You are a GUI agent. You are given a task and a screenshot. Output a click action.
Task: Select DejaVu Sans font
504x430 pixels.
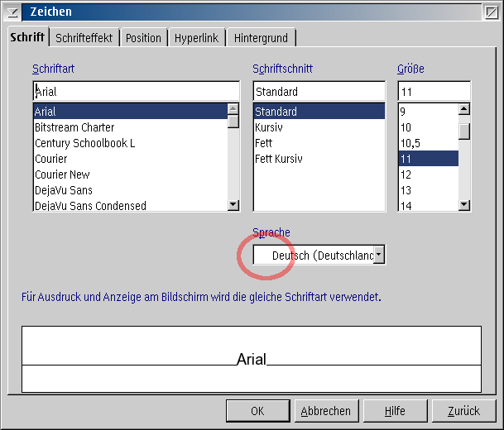131,190
